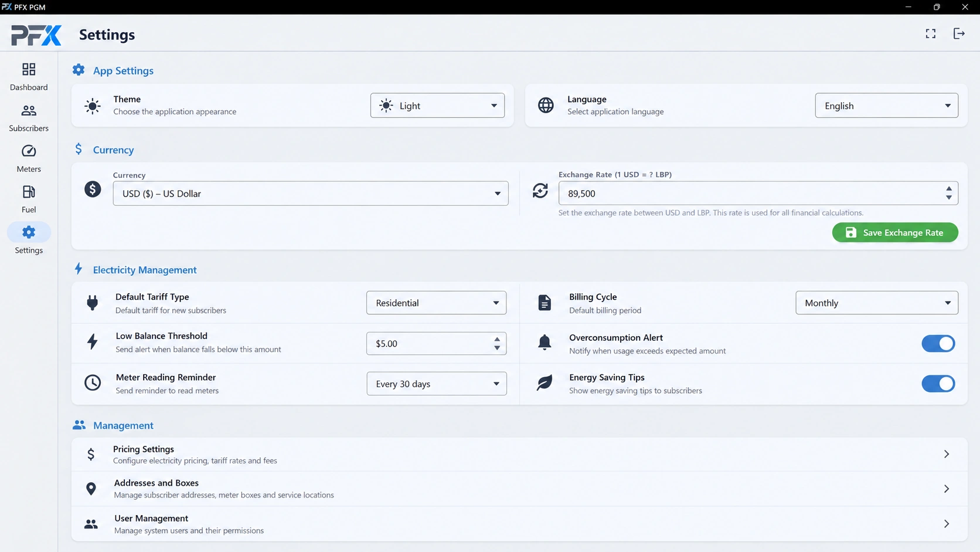The height and width of the screenshot is (552, 980).
Task: Click the fullscreen toggle icon
Action: 930,33
